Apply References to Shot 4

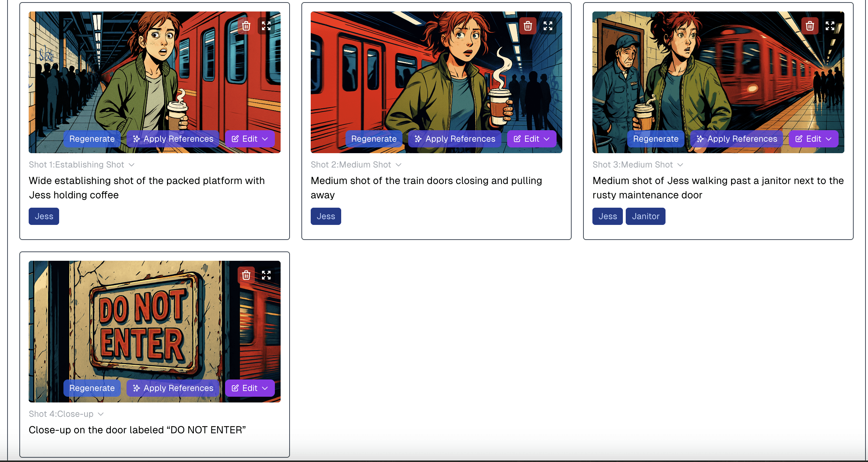coord(173,388)
